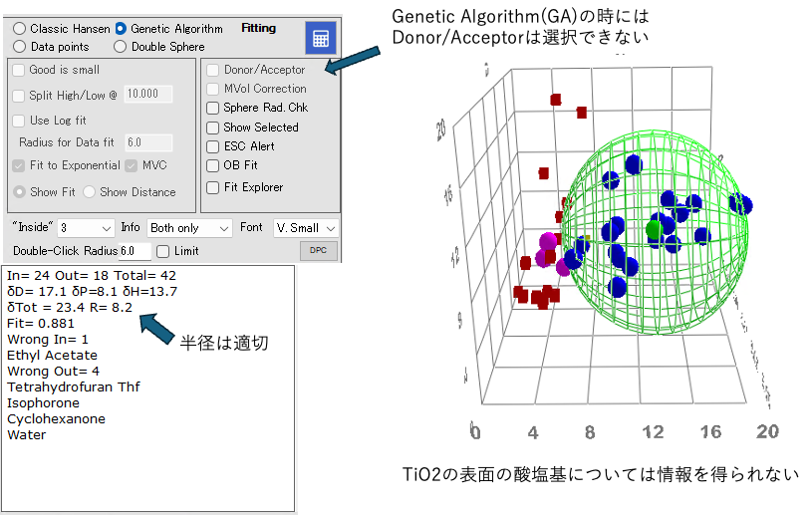
Task: Open the "Inside" value dropdown
Action: (x=87, y=228)
